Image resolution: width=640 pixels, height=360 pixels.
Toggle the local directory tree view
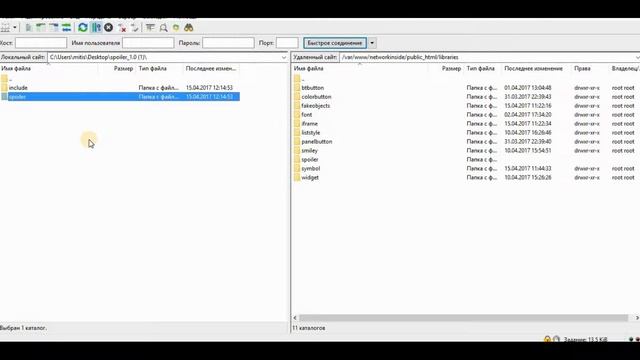pos(41,28)
